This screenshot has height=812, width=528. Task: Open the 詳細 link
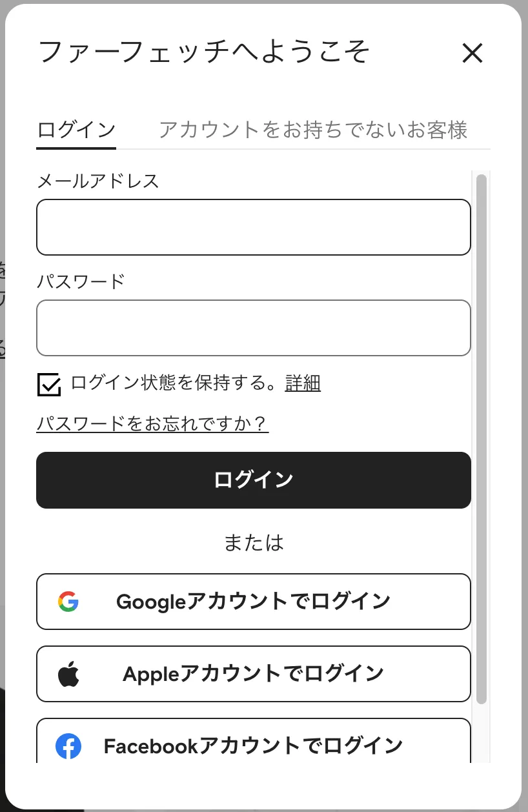pos(303,383)
